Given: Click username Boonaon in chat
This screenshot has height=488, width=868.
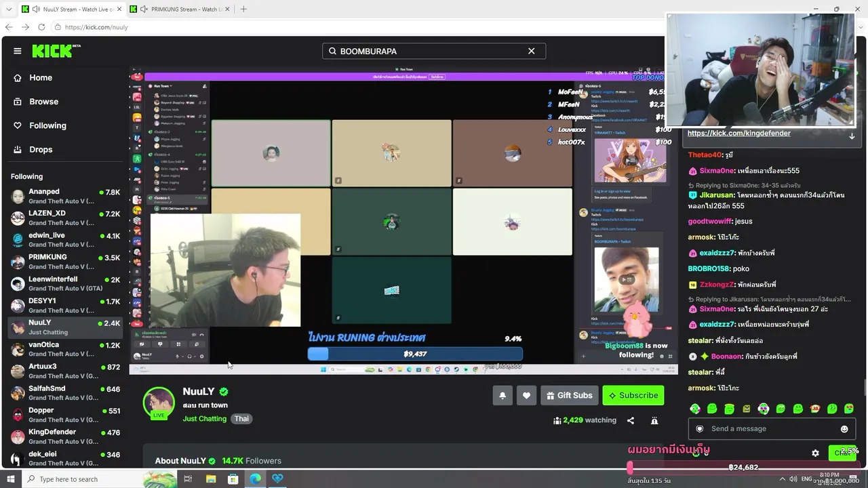Looking at the screenshot, I should tap(726, 357).
